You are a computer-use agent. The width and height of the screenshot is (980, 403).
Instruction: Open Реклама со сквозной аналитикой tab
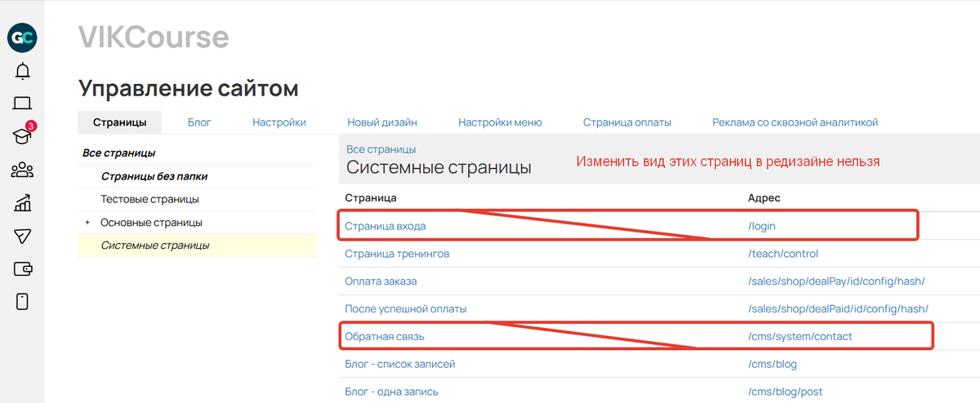coord(795,122)
